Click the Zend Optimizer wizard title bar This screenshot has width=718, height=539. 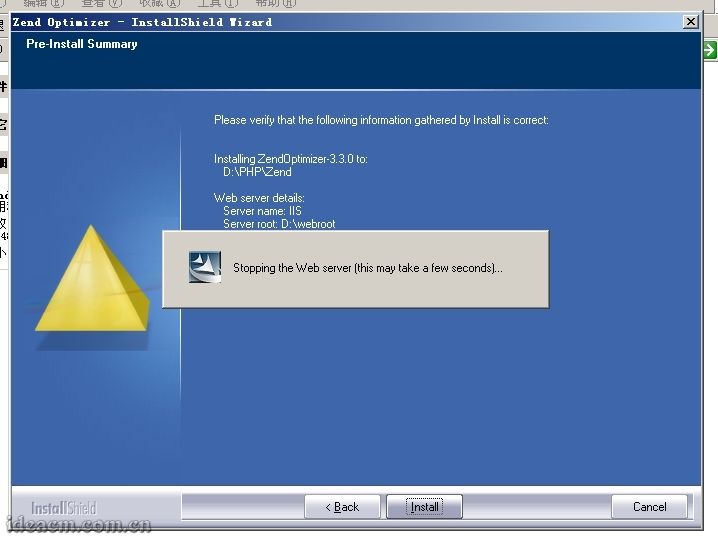tap(300, 22)
